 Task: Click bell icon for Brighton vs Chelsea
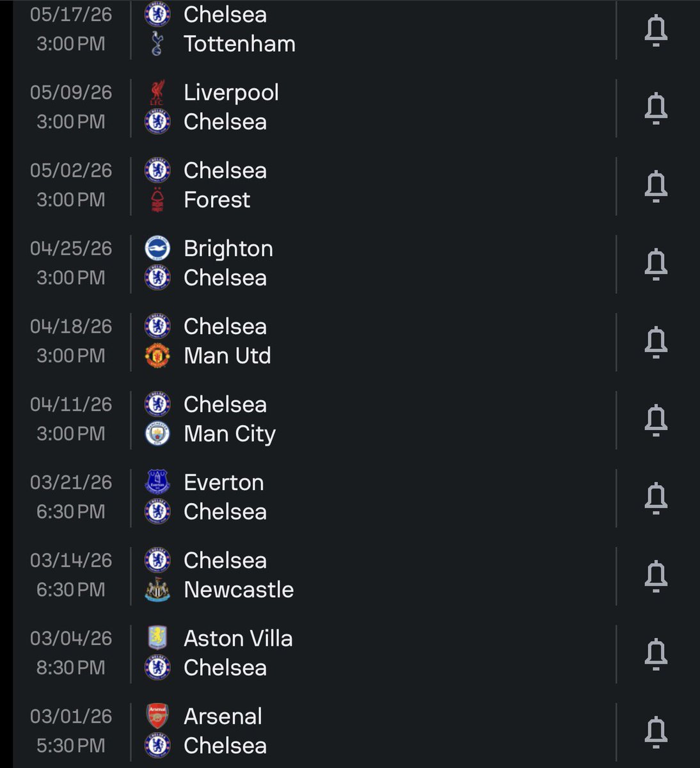click(x=656, y=264)
